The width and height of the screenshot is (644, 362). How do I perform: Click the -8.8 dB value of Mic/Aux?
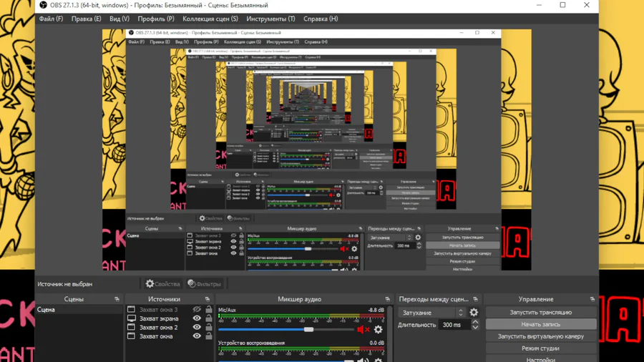pos(376,310)
